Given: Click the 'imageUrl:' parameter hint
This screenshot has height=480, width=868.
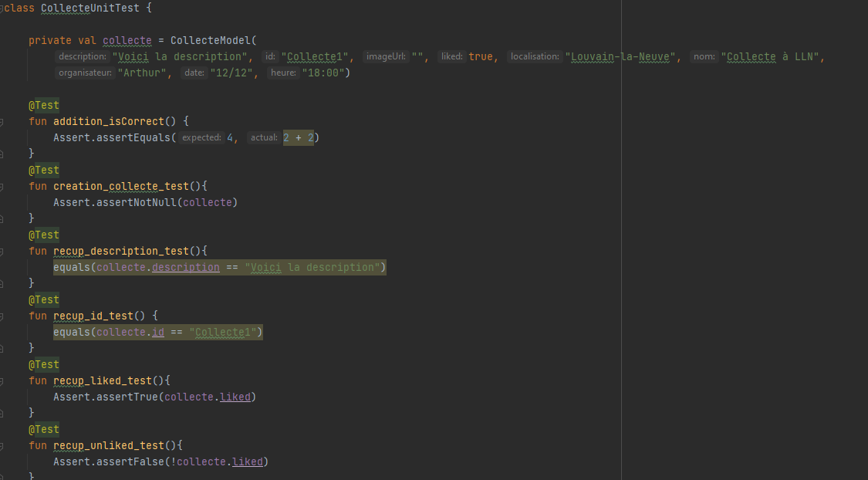Looking at the screenshot, I should click(386, 56).
